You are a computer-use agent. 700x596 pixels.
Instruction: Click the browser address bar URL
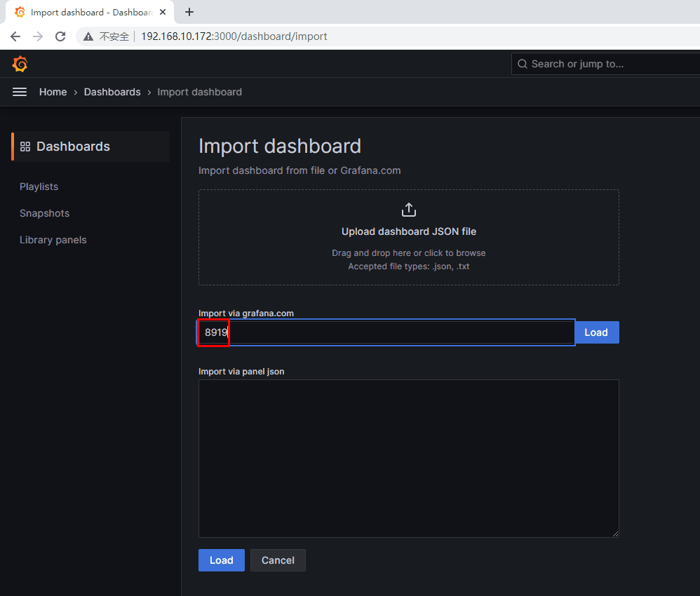coord(234,36)
